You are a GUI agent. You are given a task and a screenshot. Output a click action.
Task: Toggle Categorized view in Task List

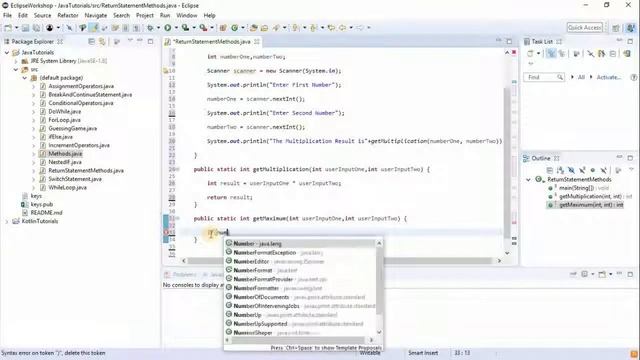tap(551, 53)
